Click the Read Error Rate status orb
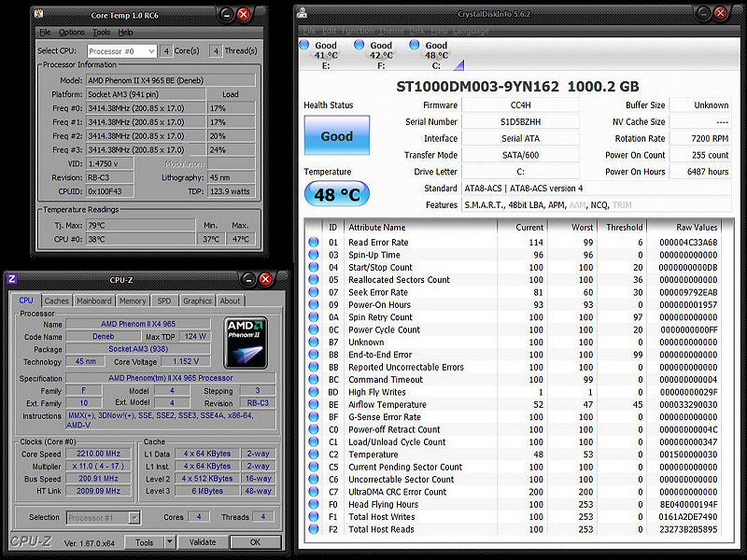Screen dimensions: 747x560 (x=314, y=243)
